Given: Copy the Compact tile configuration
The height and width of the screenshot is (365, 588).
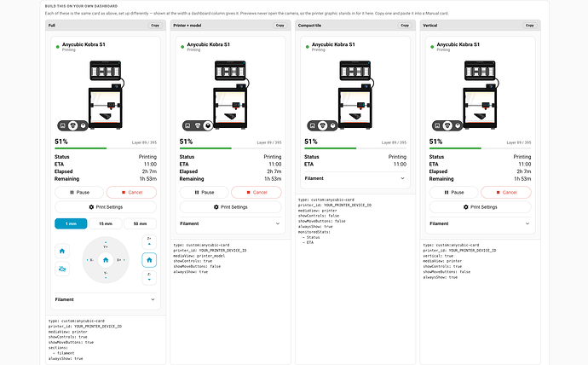Looking at the screenshot, I should (405, 25).
